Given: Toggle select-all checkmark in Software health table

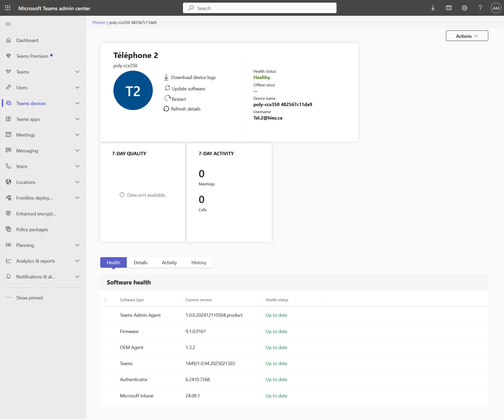Looking at the screenshot, I should pos(106,300).
